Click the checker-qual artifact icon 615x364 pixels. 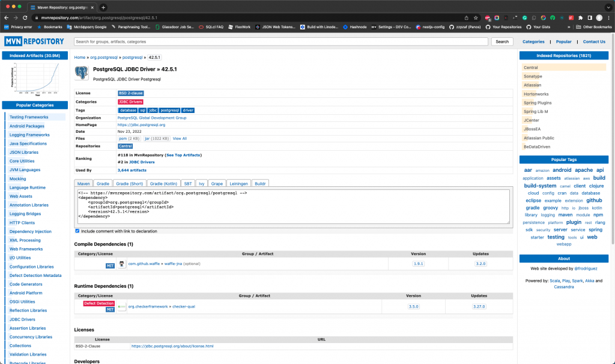[121, 306]
